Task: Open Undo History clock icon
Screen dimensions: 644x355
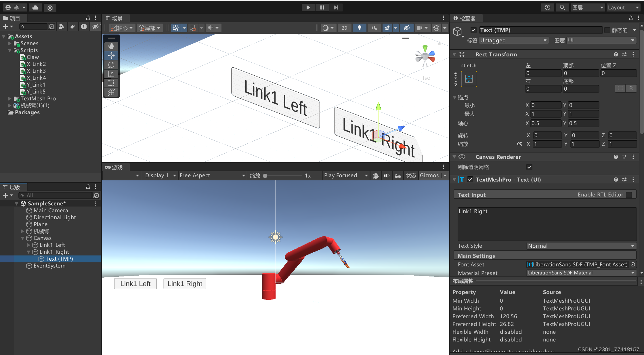Action: pyautogui.click(x=547, y=7)
